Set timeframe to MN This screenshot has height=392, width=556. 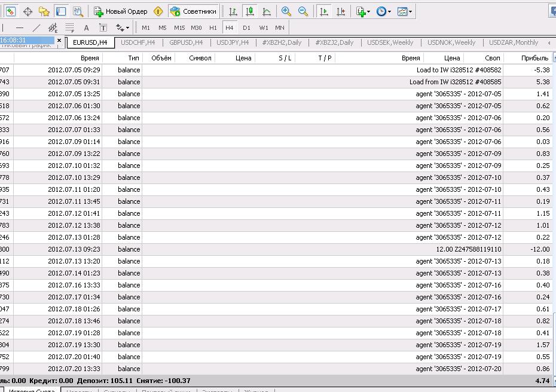(280, 27)
